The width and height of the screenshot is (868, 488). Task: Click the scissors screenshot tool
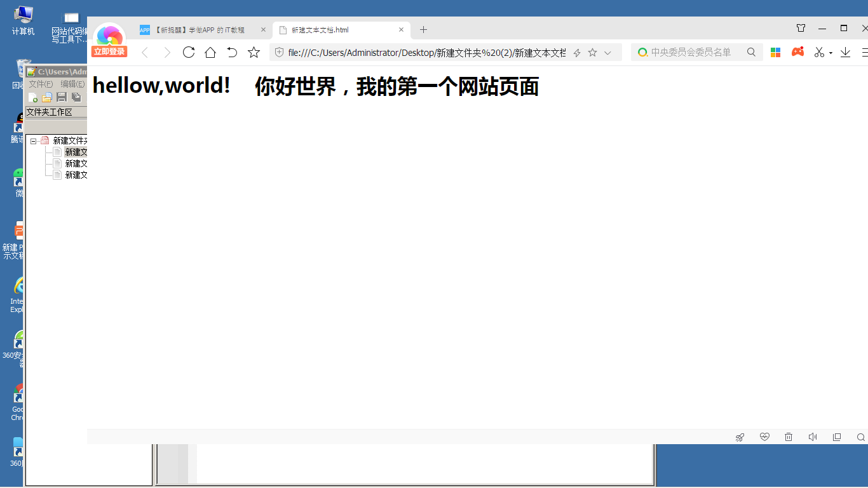(819, 52)
